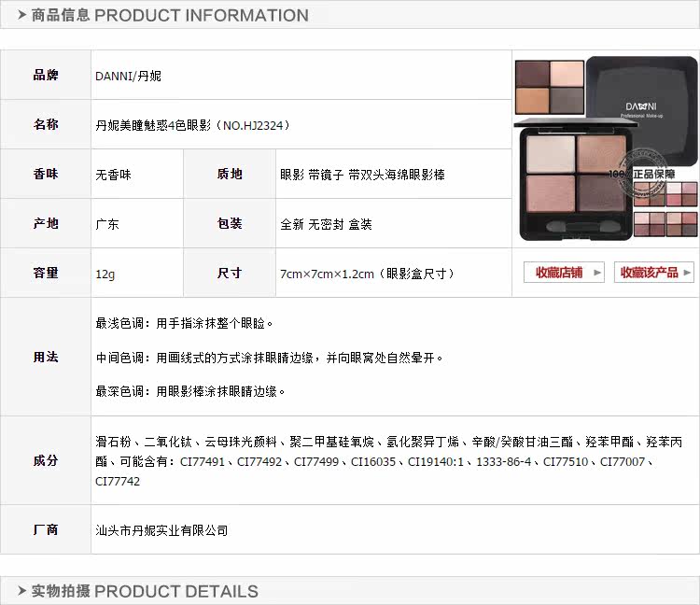Open the bottom-right mini palette thumbnail
The width and height of the screenshot is (700, 605).
click(681, 224)
